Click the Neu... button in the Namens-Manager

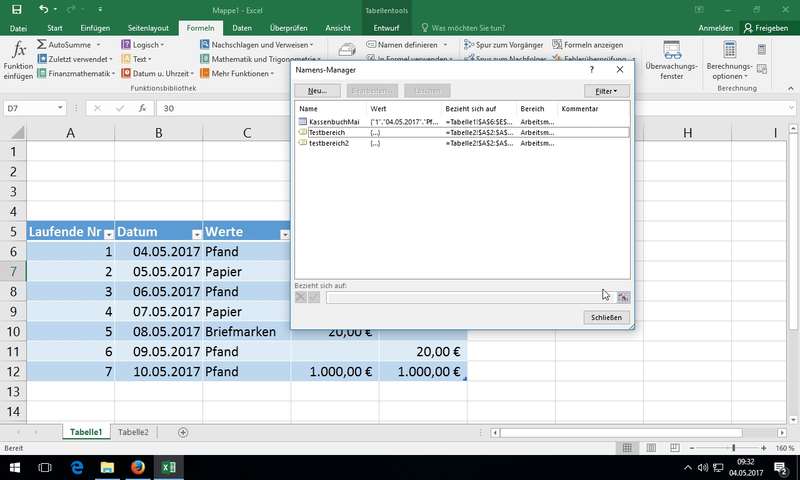[x=317, y=91]
